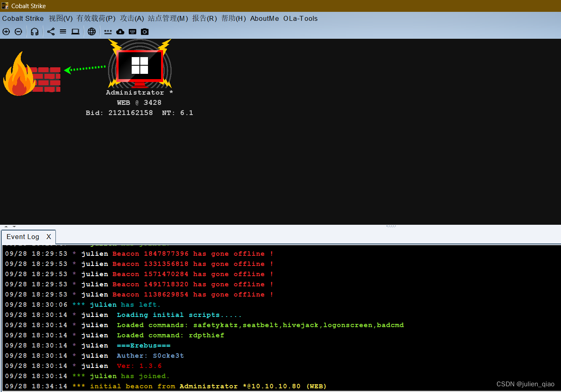Click the 'Beacon 1138629854 has gone offline' log line
Image resolution: width=561 pixels, height=392 pixels.
pyautogui.click(x=139, y=295)
